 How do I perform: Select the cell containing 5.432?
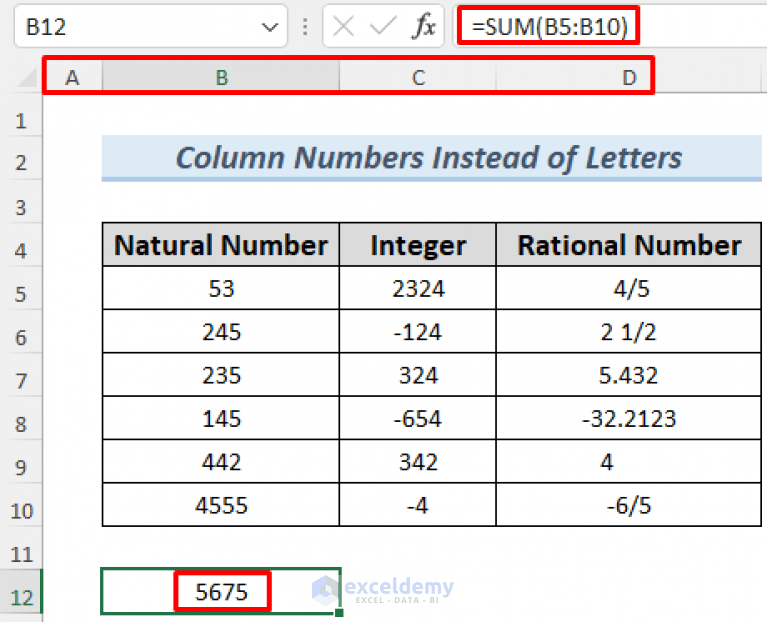[x=629, y=375]
